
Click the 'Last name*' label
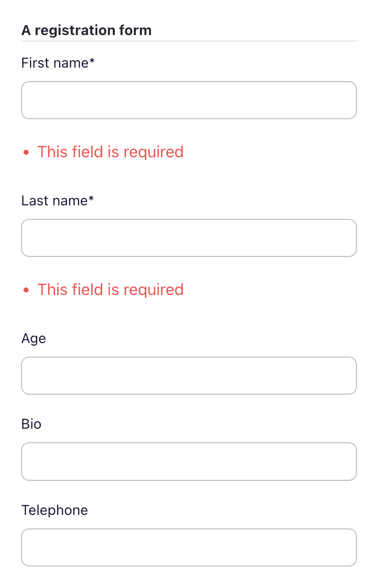click(58, 201)
